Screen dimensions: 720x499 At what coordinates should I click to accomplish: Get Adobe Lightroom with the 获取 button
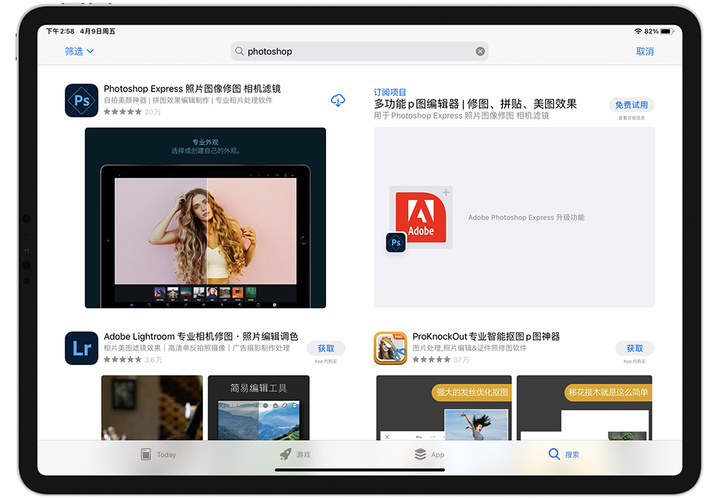326,348
